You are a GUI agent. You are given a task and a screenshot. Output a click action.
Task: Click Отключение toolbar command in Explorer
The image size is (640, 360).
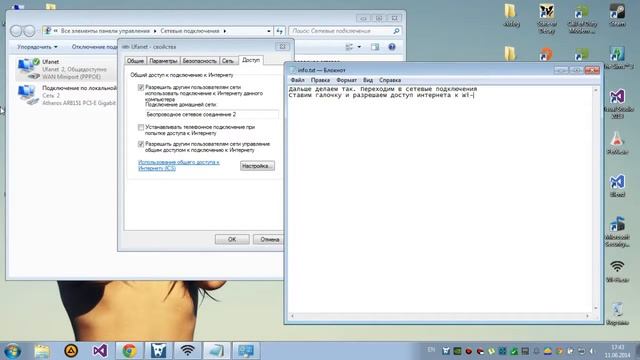point(94,47)
